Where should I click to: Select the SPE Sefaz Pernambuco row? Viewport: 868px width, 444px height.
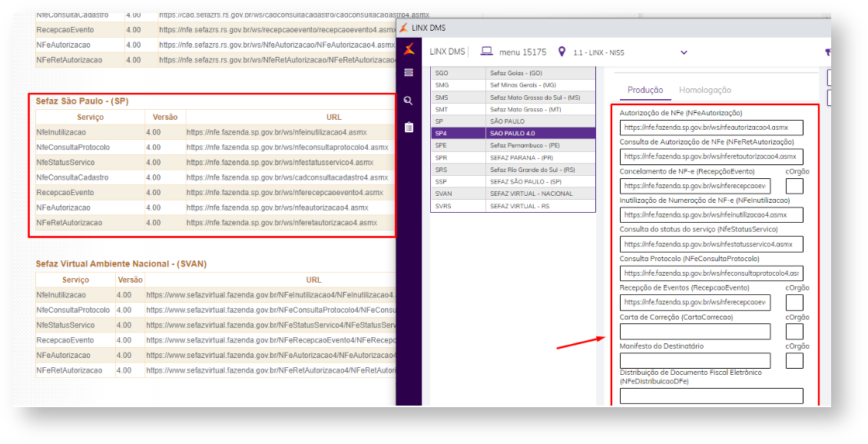click(x=513, y=146)
